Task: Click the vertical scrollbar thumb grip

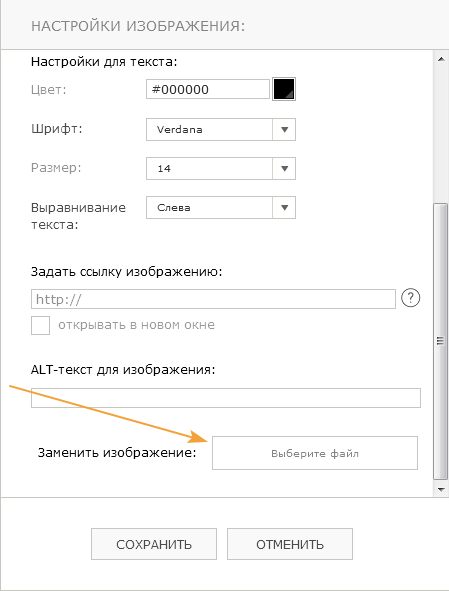Action: click(440, 341)
